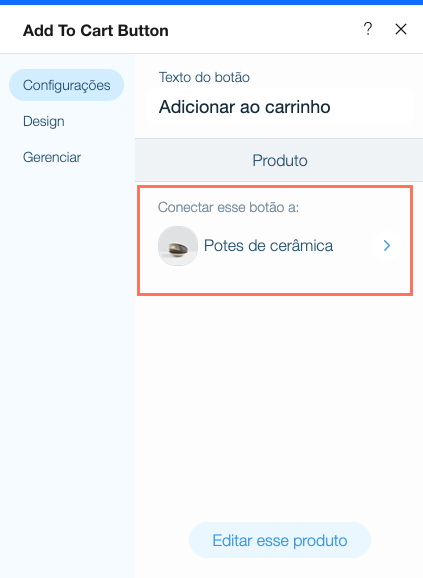Click the blue bar above the panel header
Viewport: 423px width, 578px height.
(212, 2)
